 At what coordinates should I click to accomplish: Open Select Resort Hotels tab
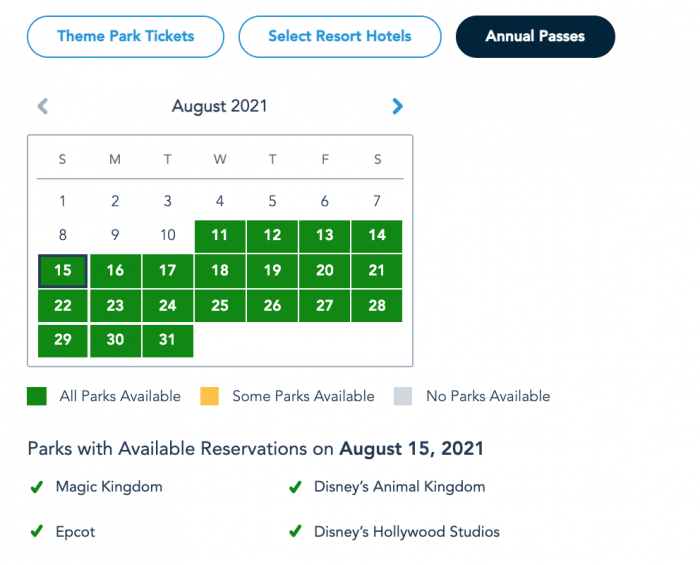340,37
